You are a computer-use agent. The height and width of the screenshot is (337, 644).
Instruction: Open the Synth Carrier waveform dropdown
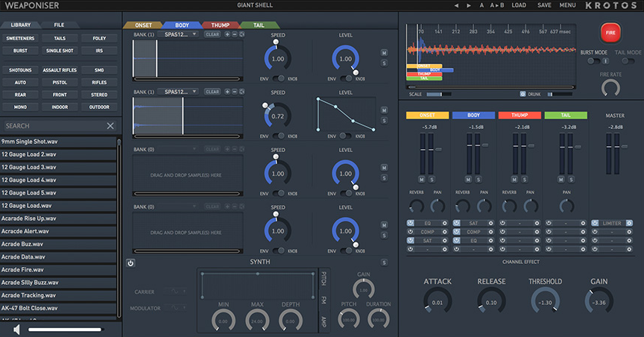pyautogui.click(x=174, y=291)
